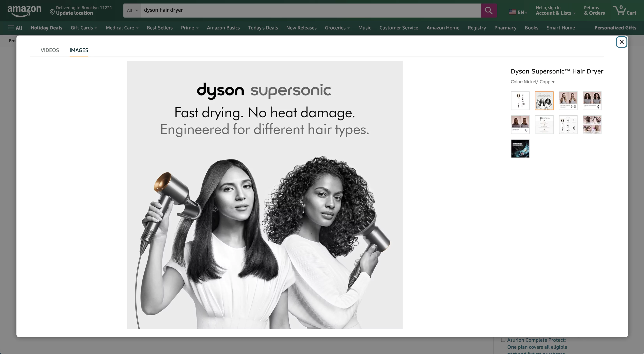644x354 pixels.
Task: Expand the Groceries dropdown
Action: point(337,28)
